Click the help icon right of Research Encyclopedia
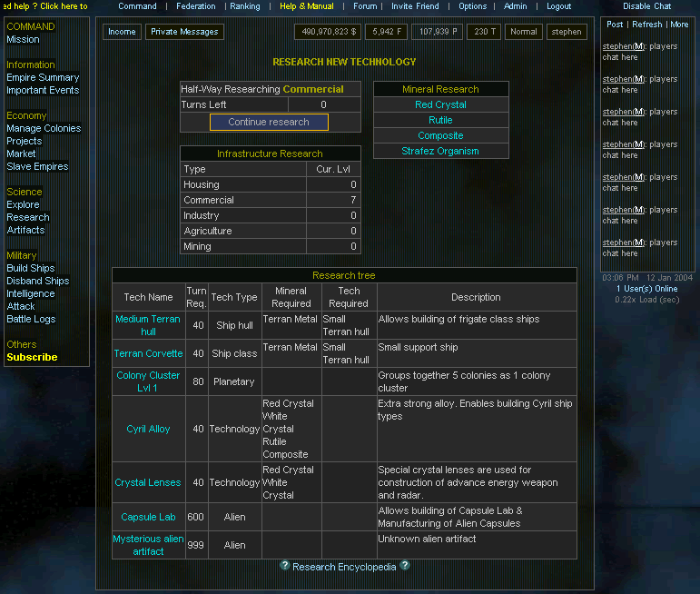 click(x=405, y=566)
